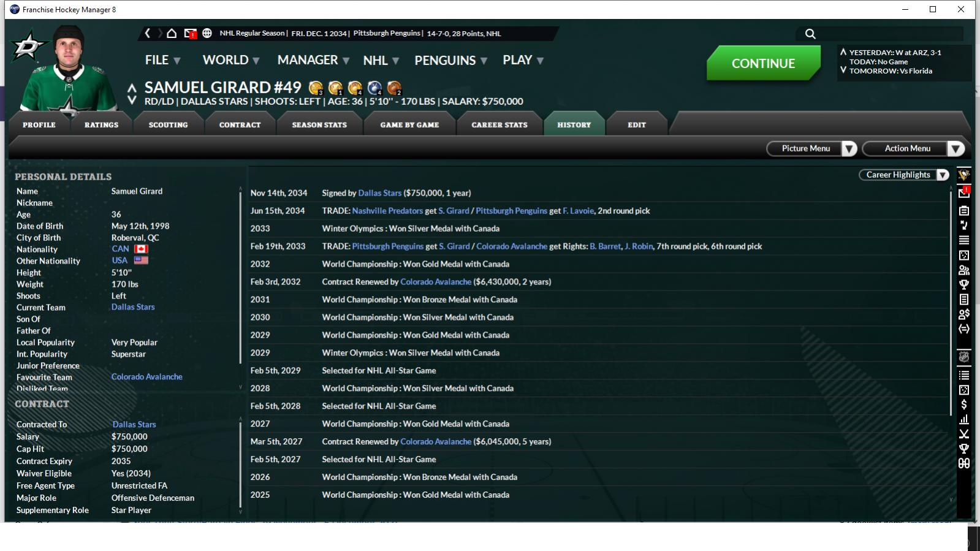Go back with the left arrow icon
This screenshot has height=551, width=980.
click(x=147, y=33)
